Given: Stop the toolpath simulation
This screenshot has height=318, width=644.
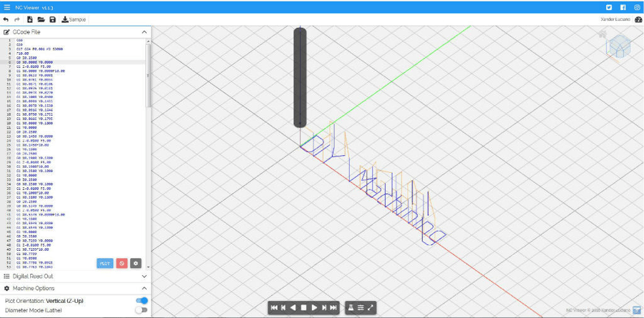Looking at the screenshot, I should pos(303,308).
